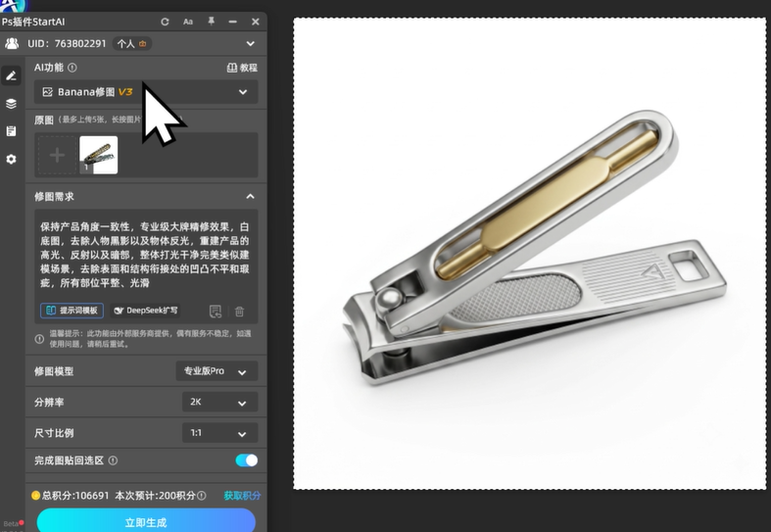771x532 pixels.
Task: Open the settings gear in sidebar
Action: point(11,159)
